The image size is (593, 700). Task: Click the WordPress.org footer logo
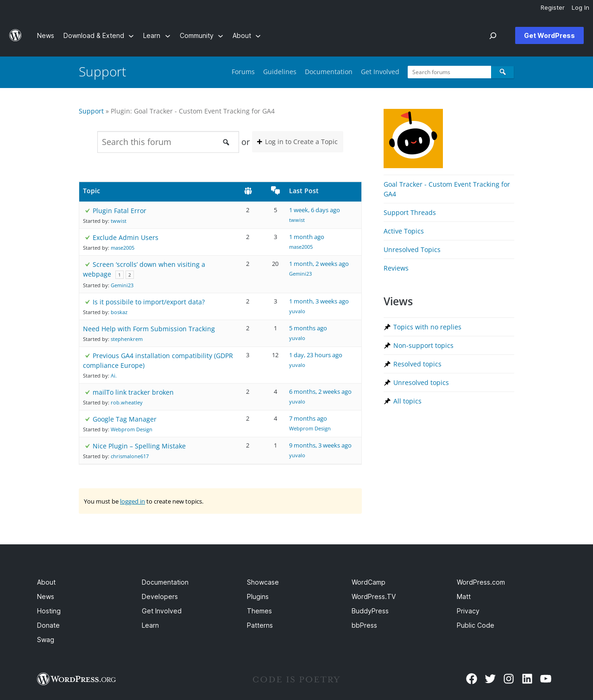pyautogui.click(x=76, y=679)
